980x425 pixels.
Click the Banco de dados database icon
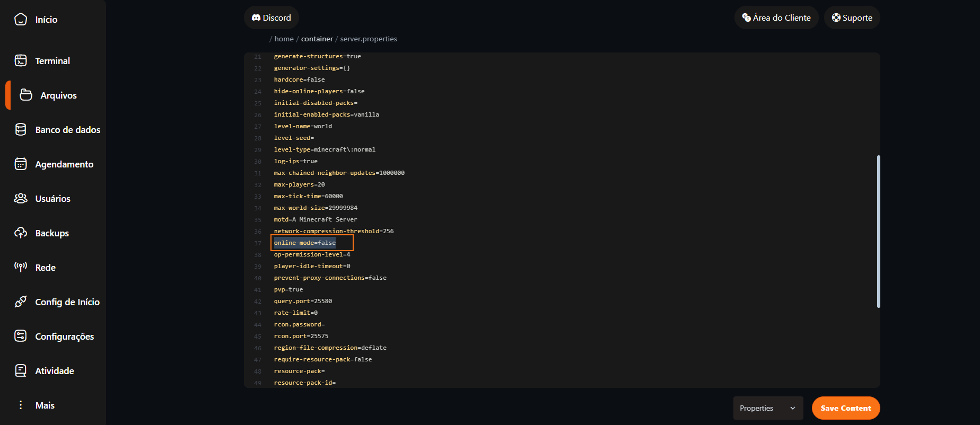pyautogui.click(x=21, y=130)
